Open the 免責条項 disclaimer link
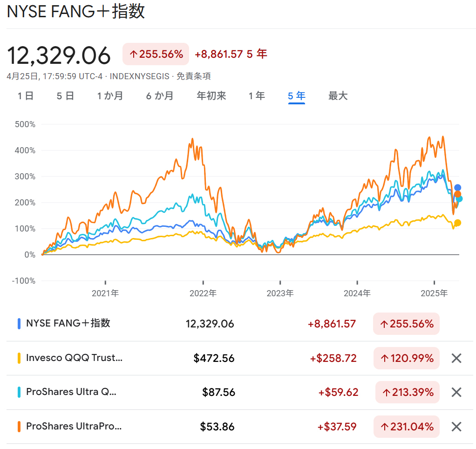 pyautogui.click(x=194, y=76)
